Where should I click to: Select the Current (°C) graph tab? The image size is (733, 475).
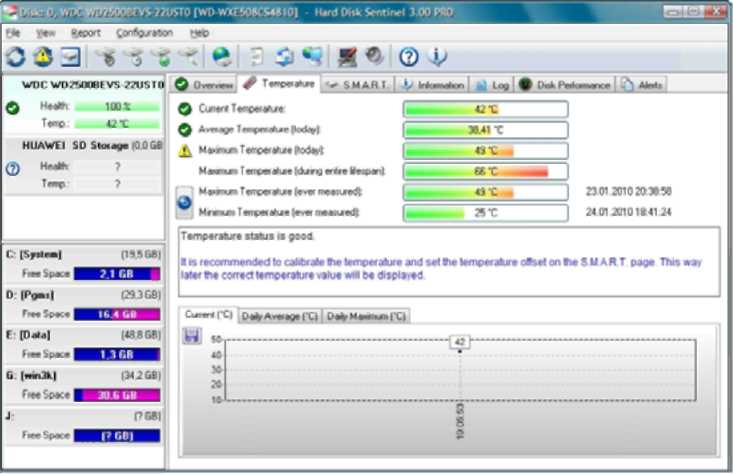(208, 315)
